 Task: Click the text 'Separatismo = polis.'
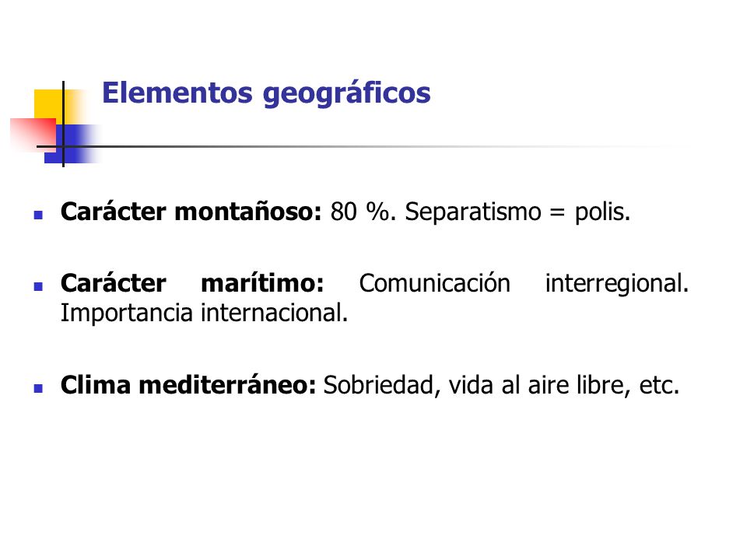(x=518, y=212)
